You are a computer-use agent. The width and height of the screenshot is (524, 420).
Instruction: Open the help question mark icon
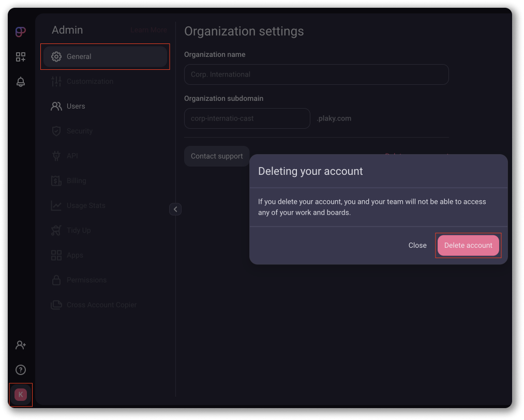point(21,370)
